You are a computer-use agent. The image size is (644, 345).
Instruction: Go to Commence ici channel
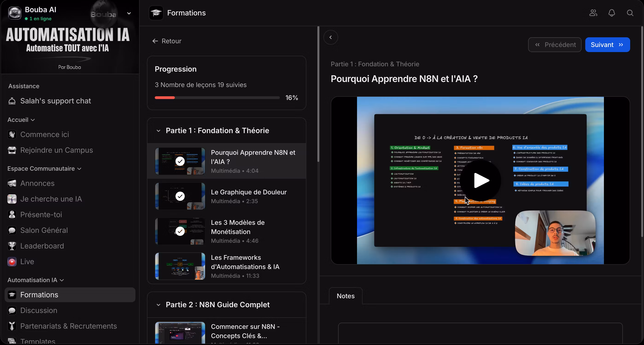[70, 134]
